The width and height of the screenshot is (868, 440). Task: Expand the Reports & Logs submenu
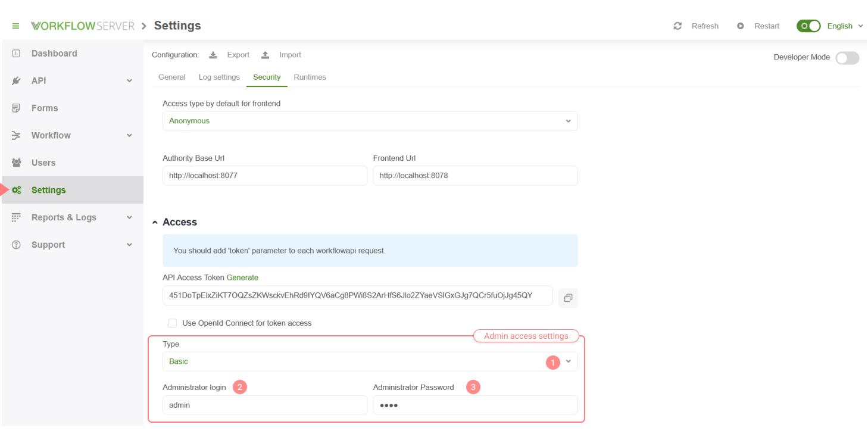click(x=129, y=218)
